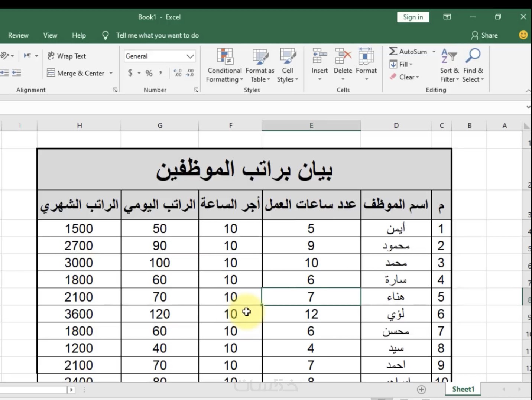Expand the formula bar chevron
This screenshot has width=532, height=400.
tap(528, 107)
